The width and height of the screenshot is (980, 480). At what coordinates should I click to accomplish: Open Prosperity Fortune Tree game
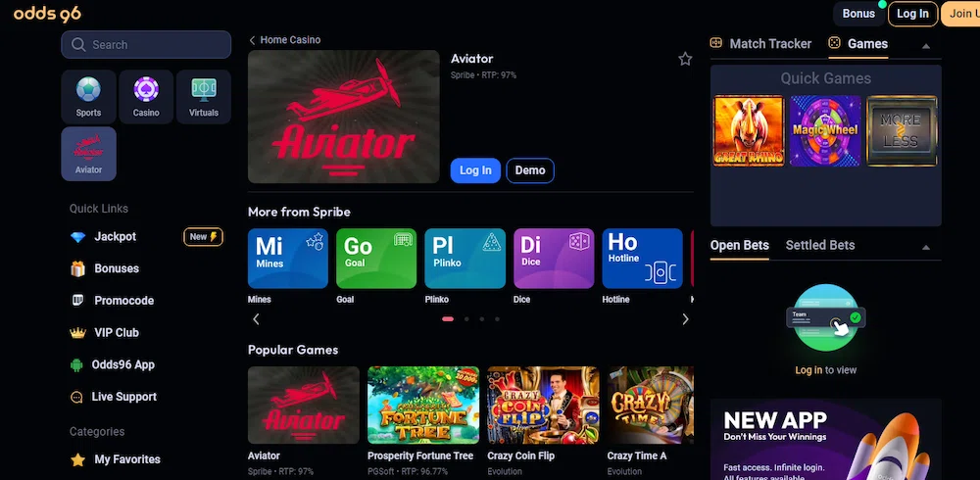pos(423,405)
